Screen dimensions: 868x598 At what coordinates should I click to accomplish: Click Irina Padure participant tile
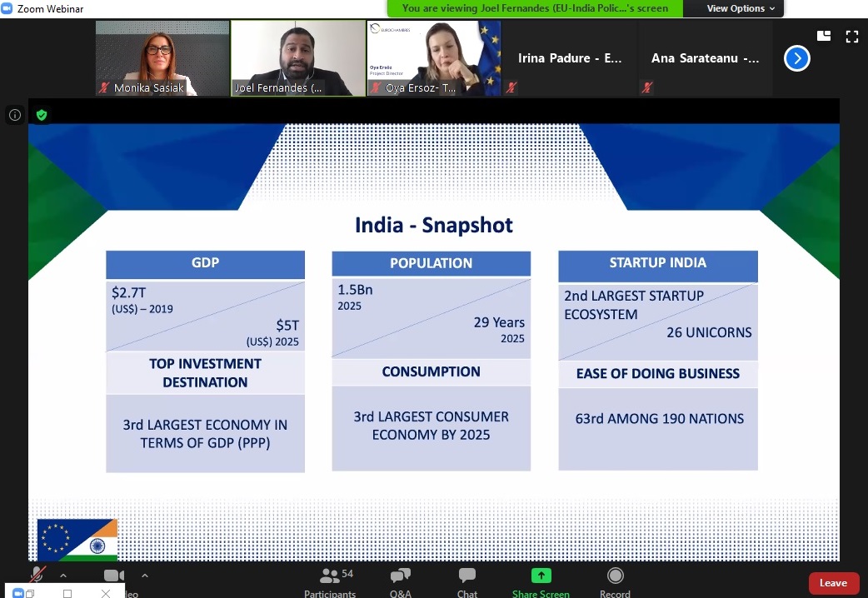tap(570, 58)
